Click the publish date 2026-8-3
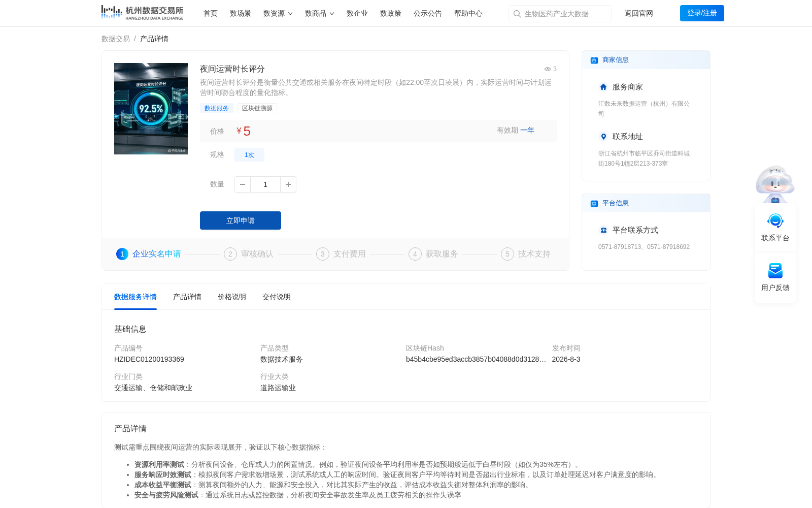 (566, 359)
